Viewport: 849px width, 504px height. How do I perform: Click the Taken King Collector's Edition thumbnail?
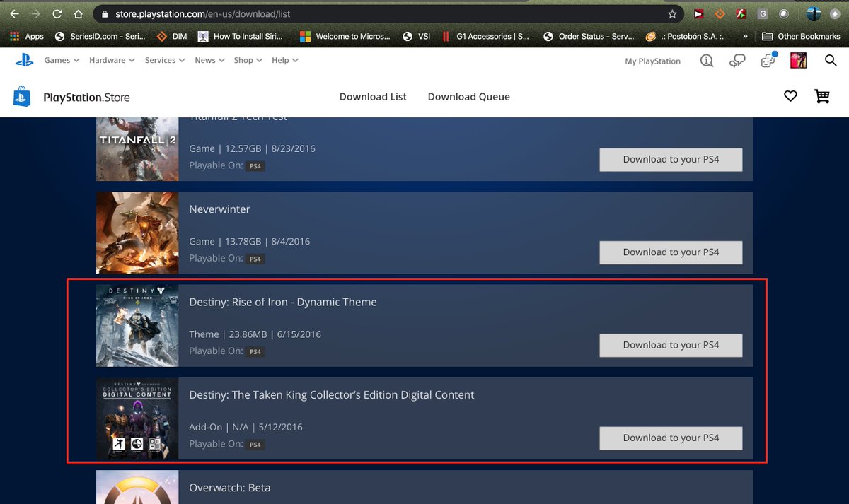pos(137,418)
